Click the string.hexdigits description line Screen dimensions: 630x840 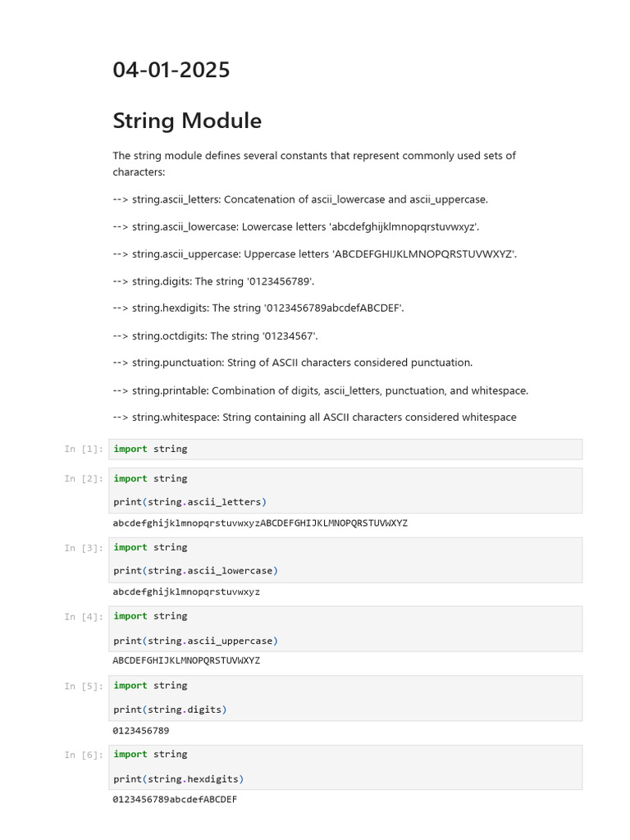coord(258,308)
